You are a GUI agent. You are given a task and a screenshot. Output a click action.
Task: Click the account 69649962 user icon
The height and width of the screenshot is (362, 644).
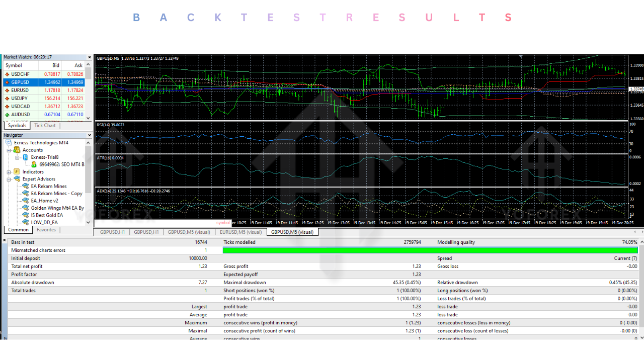point(34,164)
